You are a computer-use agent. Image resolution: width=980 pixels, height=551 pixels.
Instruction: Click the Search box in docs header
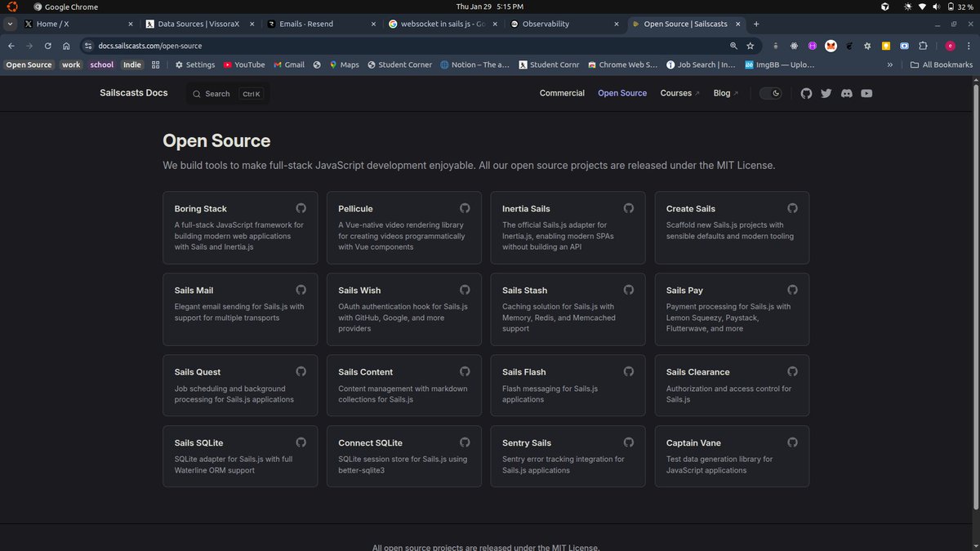(227, 94)
